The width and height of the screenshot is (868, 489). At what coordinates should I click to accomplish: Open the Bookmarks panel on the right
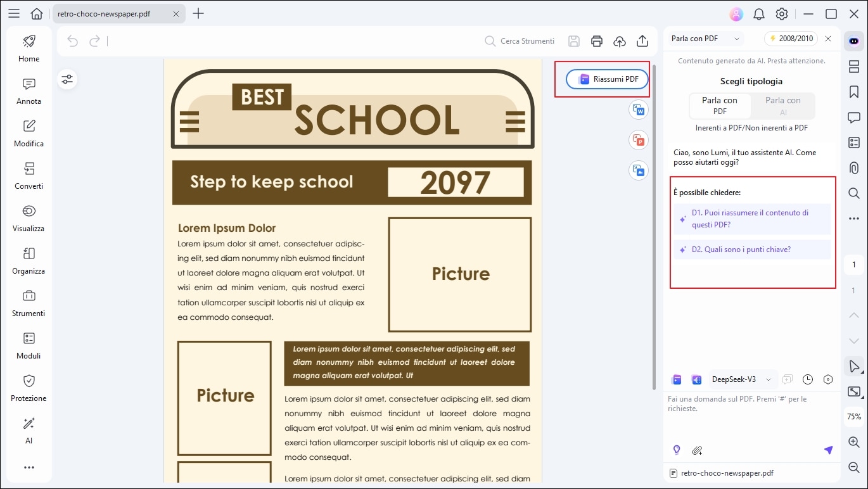pyautogui.click(x=853, y=92)
